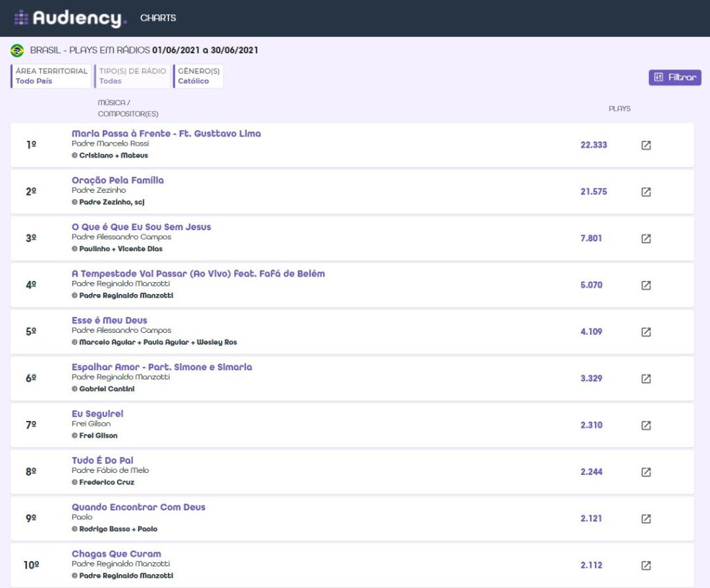Open the Gênero(s) filter
Screen dimensions: 710x588
[198, 76]
